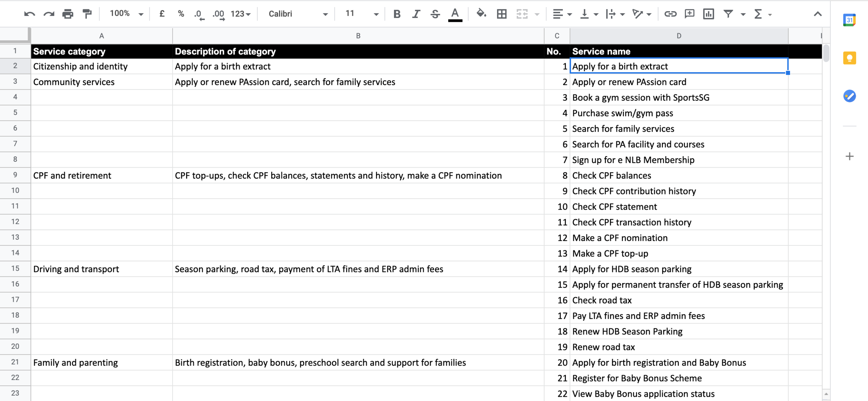Image resolution: width=868 pixels, height=401 pixels.
Task: Toggle bold formatting
Action: (x=397, y=14)
